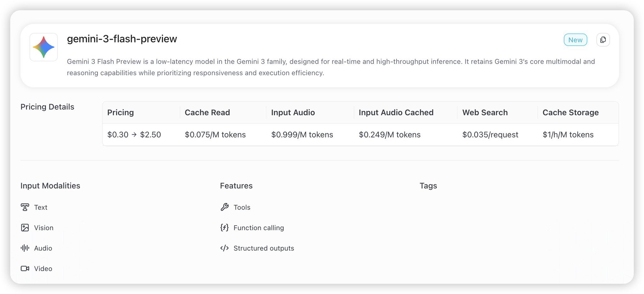Click the Gemini sparkle logo icon

44,47
